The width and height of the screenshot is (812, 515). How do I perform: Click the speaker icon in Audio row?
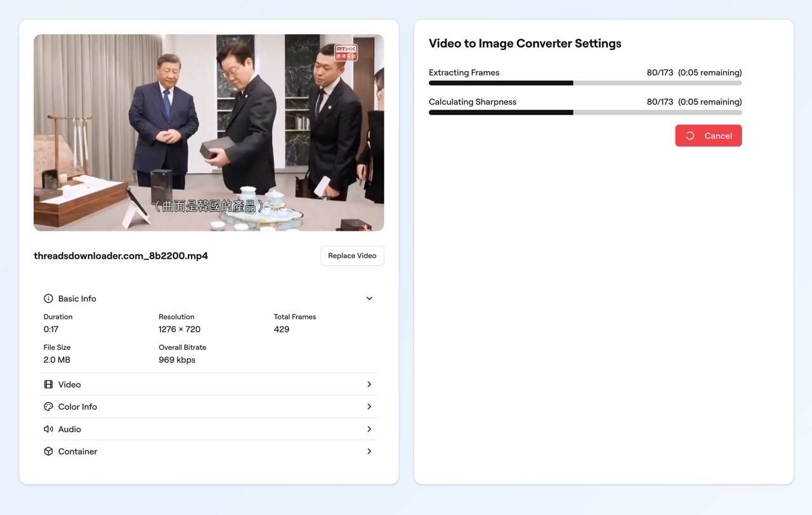tap(48, 429)
